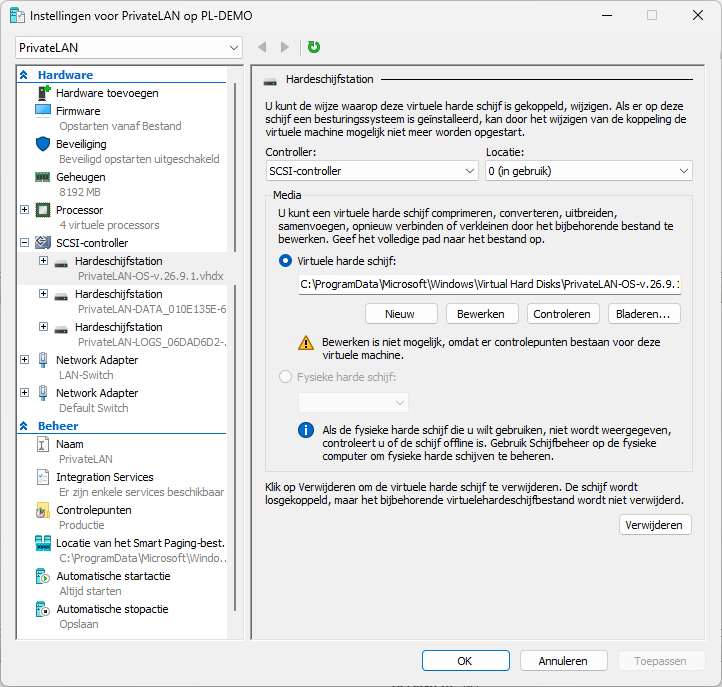722x687 pixels.
Task: Click the Bladeren... button
Action: tap(643, 314)
